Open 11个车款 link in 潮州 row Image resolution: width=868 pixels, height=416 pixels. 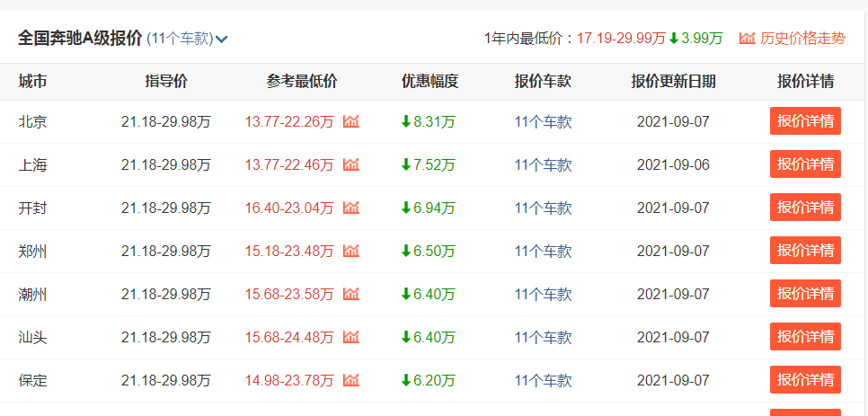coord(543,295)
